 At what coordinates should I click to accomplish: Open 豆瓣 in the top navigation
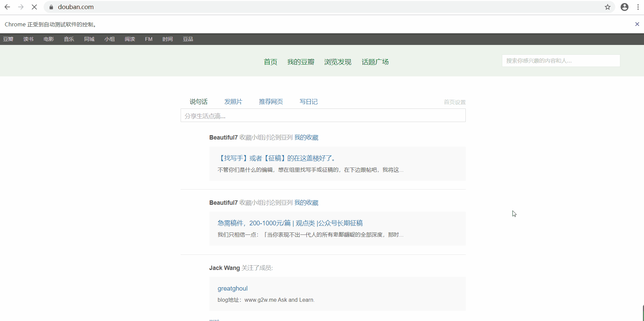[8, 39]
